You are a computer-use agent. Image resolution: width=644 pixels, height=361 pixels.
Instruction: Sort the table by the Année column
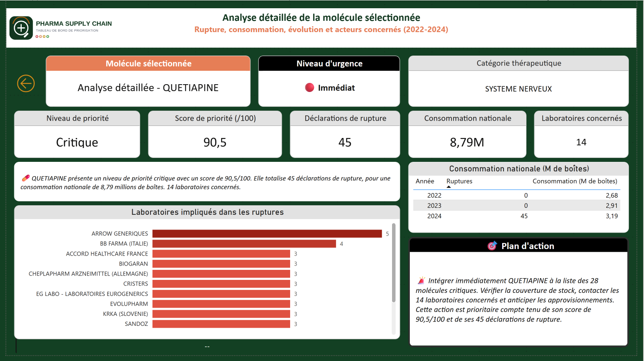coord(425,181)
